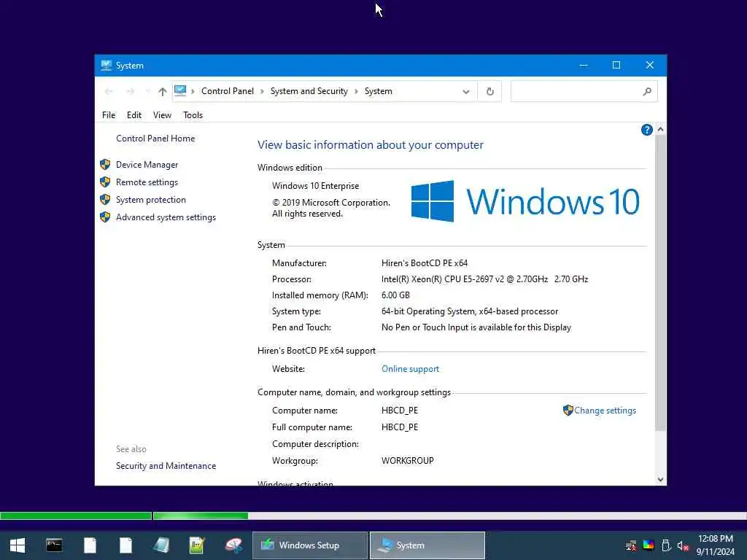Screen dimensions: 747x560
Task: Open the Edit menu
Action: coord(134,114)
